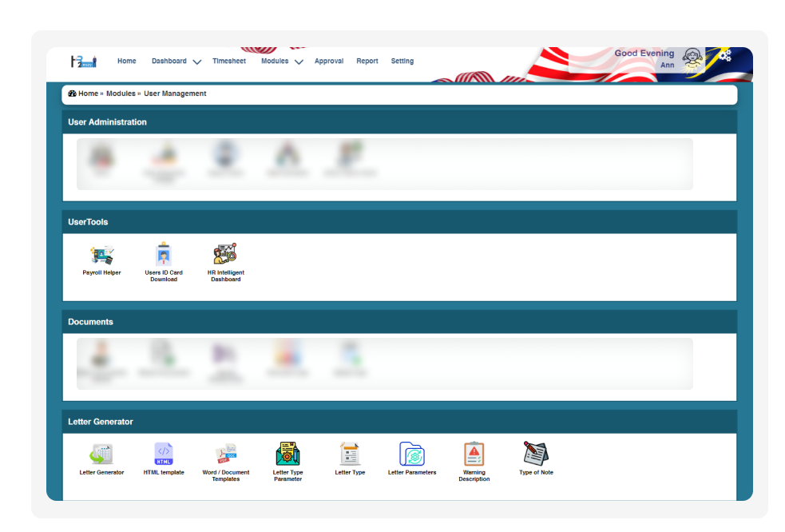Go to Timesheet in the top menu
The height and width of the screenshot is (532, 785).
pyautogui.click(x=229, y=62)
